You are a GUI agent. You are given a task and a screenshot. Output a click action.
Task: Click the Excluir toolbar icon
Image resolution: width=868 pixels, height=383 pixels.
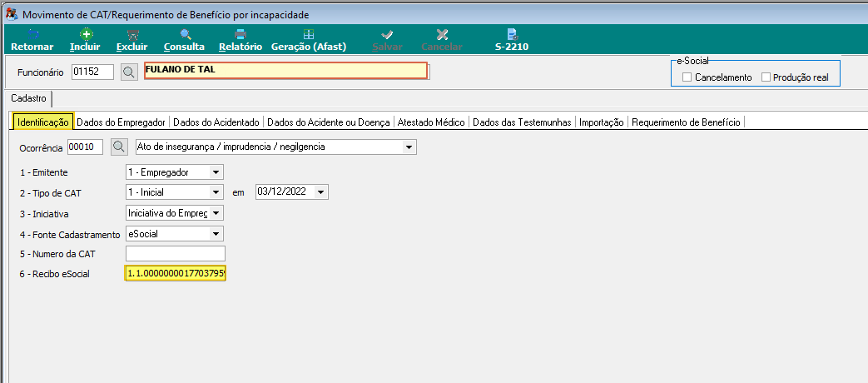133,34
